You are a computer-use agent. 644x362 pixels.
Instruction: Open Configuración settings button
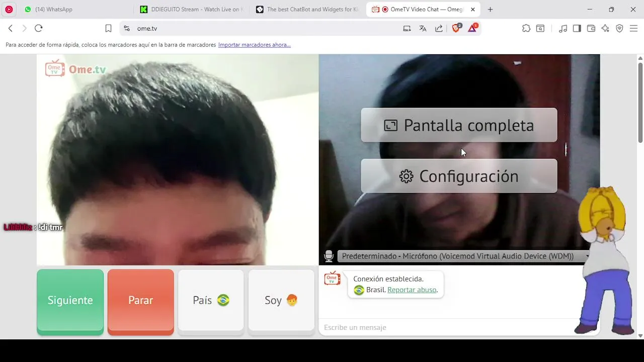point(459,176)
